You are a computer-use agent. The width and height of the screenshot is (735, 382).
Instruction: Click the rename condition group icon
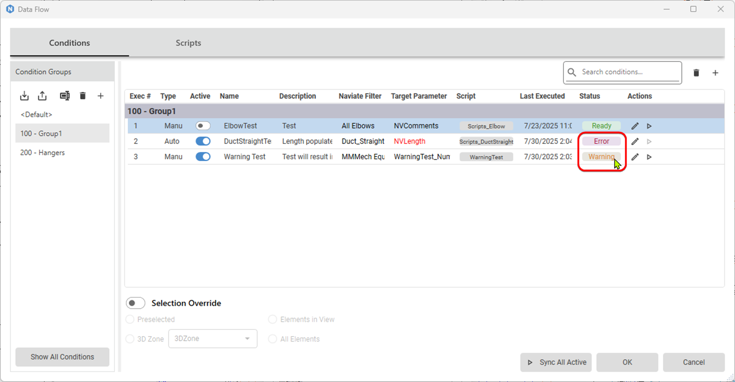pos(64,96)
